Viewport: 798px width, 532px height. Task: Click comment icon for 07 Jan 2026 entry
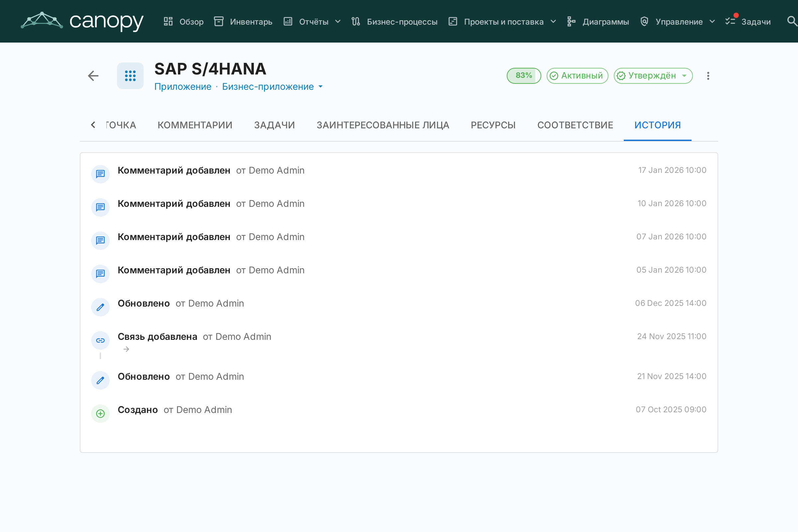(100, 240)
